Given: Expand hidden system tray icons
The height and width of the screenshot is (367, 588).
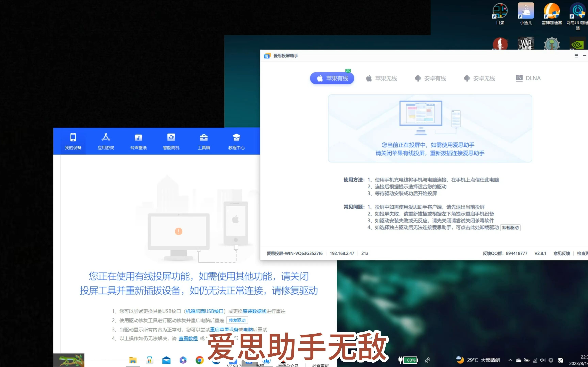Looking at the screenshot, I should [x=510, y=360].
